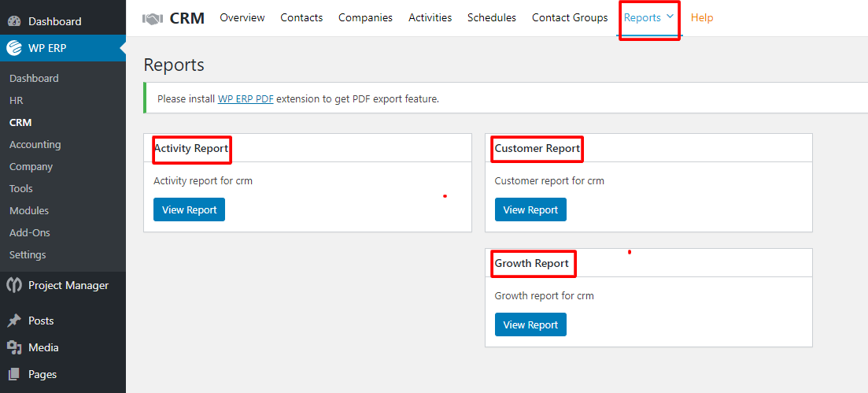Open Add-Ons submenu item

pos(29,233)
